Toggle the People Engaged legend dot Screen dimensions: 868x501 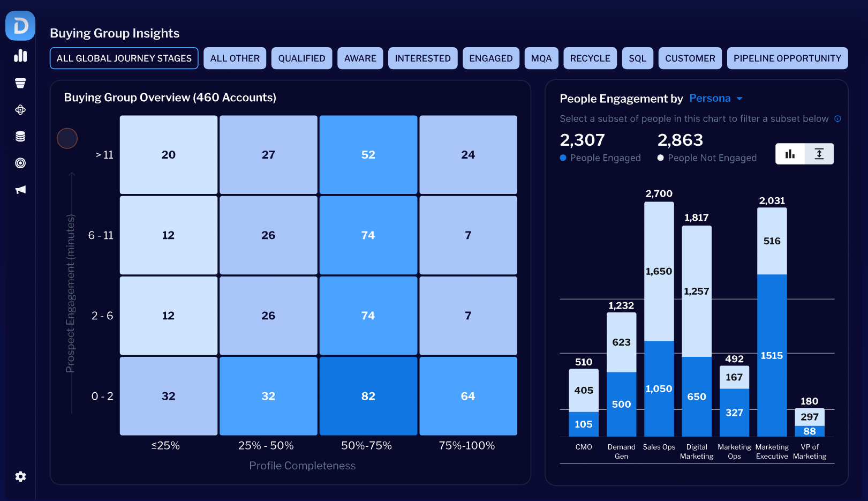pos(563,158)
